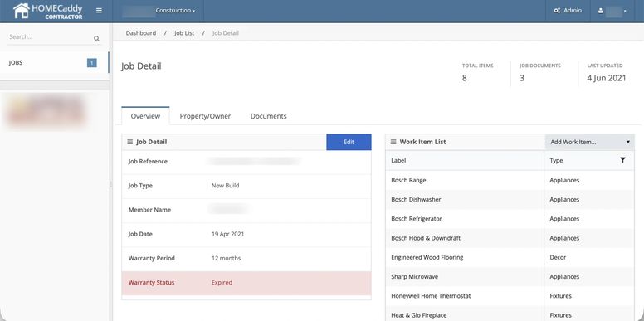Image resolution: width=644 pixels, height=321 pixels.
Task: Click the Type column filter icon
Action: (x=622, y=161)
